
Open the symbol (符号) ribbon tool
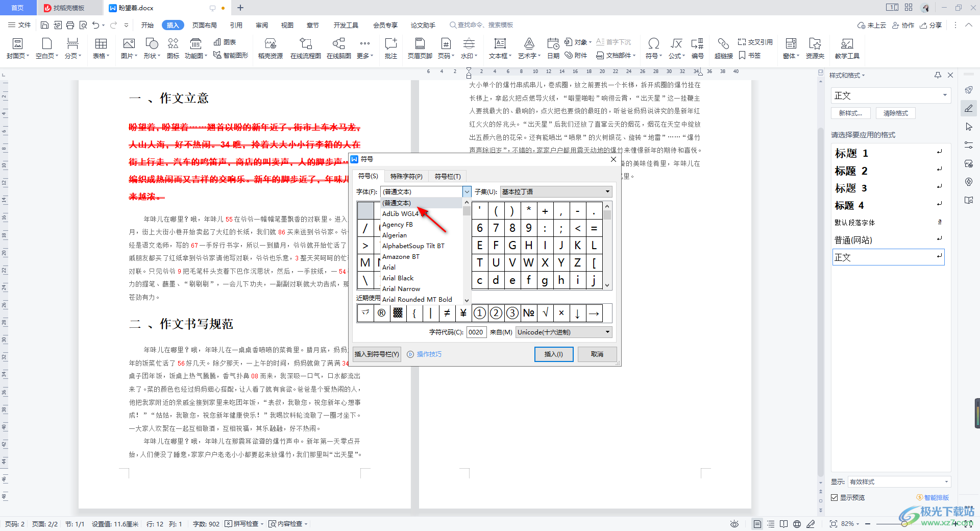[653, 49]
